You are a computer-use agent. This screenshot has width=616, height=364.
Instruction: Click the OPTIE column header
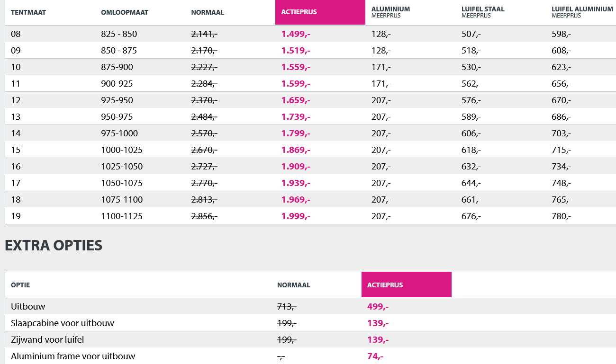point(20,285)
